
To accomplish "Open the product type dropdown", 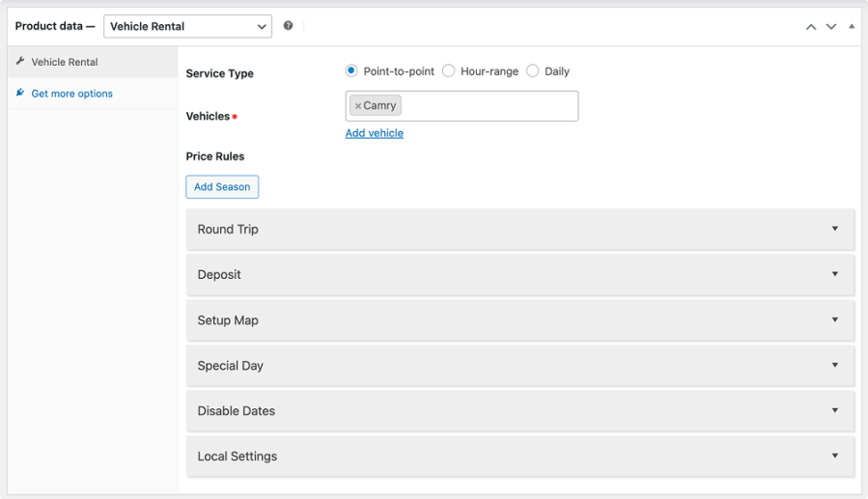I will click(187, 27).
